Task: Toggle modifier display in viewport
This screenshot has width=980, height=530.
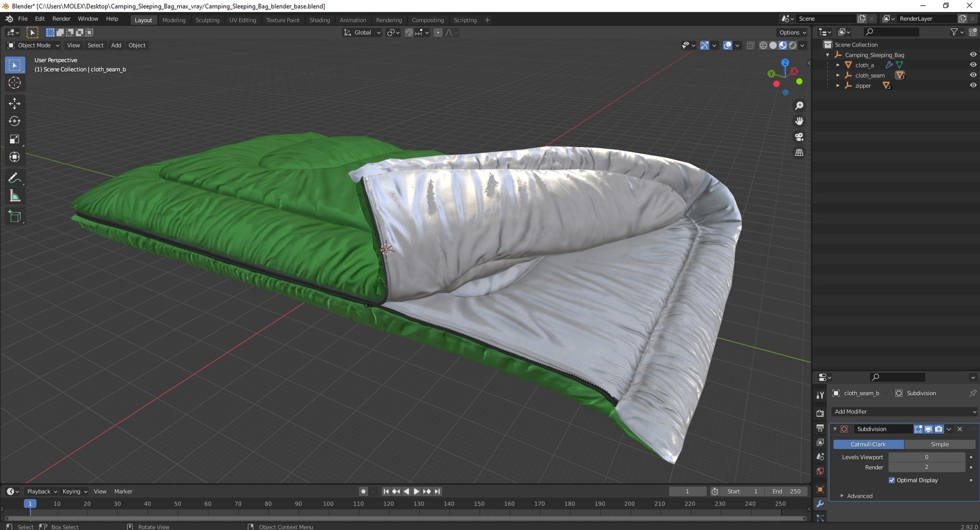Action: click(x=928, y=429)
